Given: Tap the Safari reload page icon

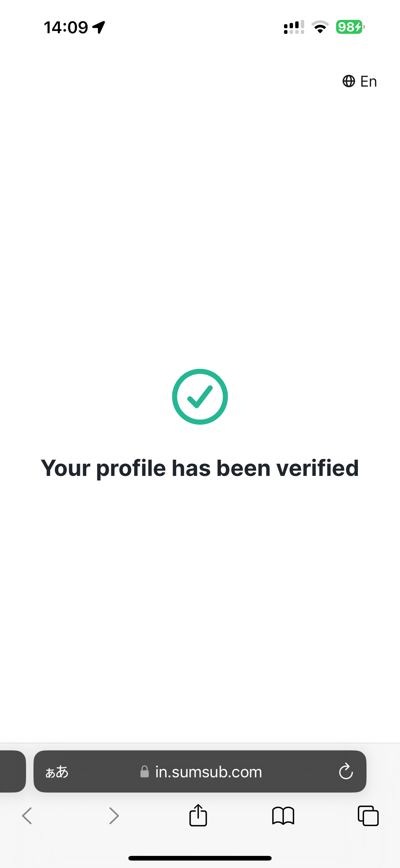Looking at the screenshot, I should (346, 771).
